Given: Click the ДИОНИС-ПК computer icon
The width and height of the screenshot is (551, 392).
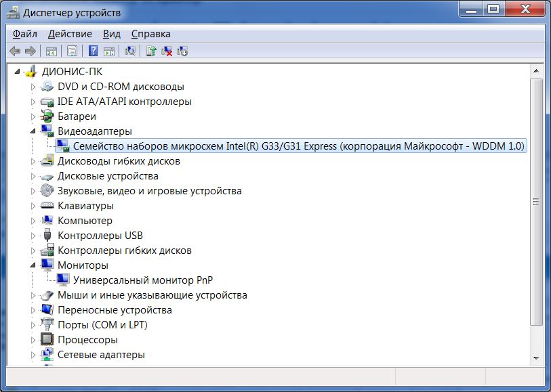Looking at the screenshot, I should [x=30, y=72].
